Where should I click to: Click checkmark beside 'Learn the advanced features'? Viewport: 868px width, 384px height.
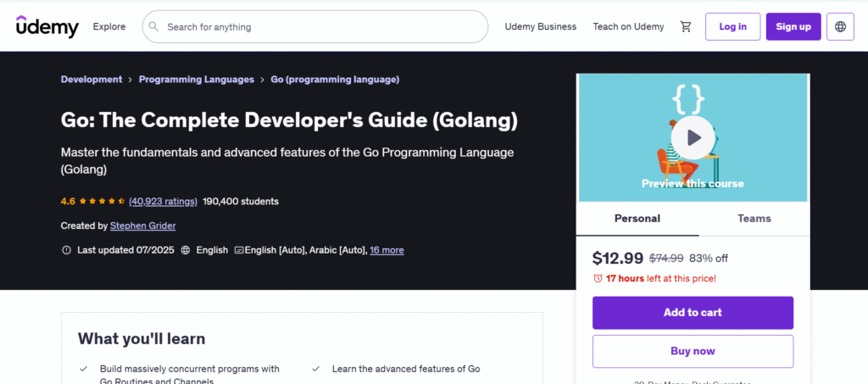[316, 369]
